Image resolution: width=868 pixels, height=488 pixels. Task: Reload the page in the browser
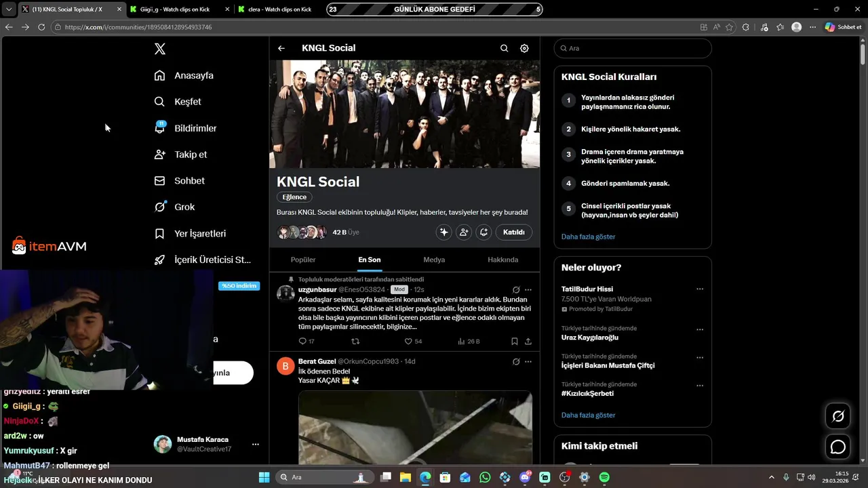click(x=41, y=27)
